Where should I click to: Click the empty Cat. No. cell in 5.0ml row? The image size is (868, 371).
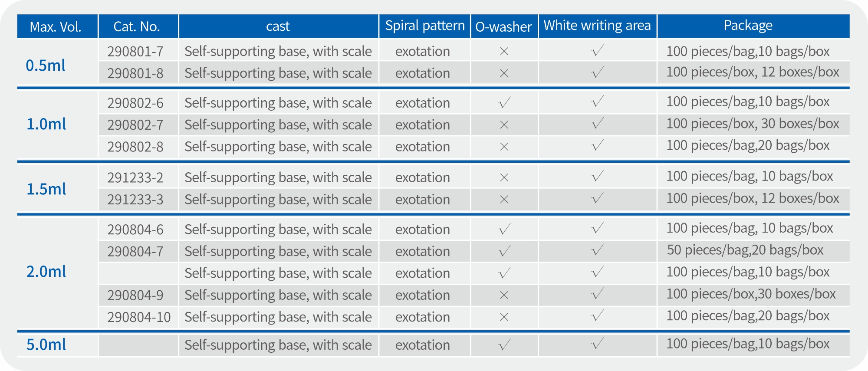138,345
